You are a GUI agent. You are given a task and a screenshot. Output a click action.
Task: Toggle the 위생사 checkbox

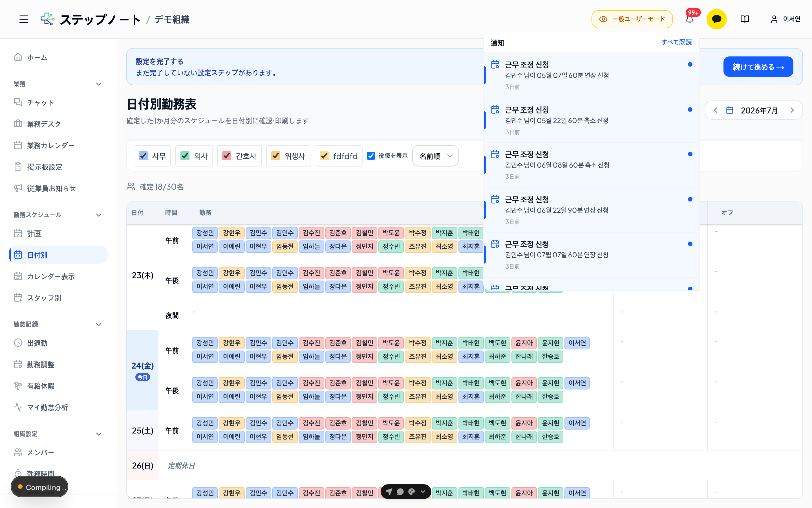tap(276, 156)
